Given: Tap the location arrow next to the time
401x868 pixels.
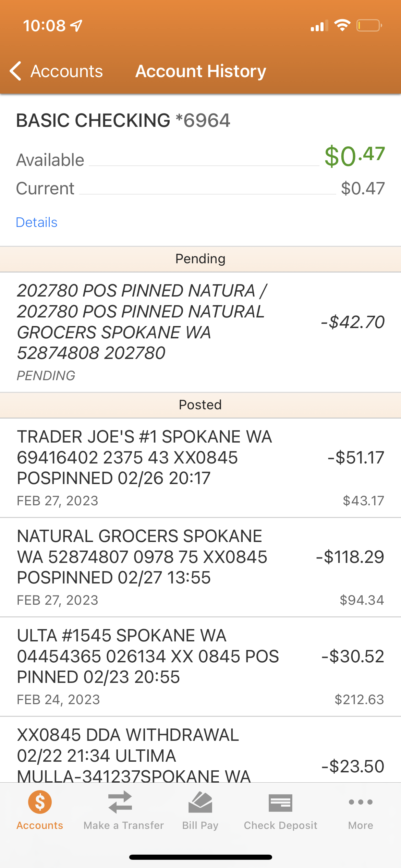Looking at the screenshot, I should (x=76, y=25).
